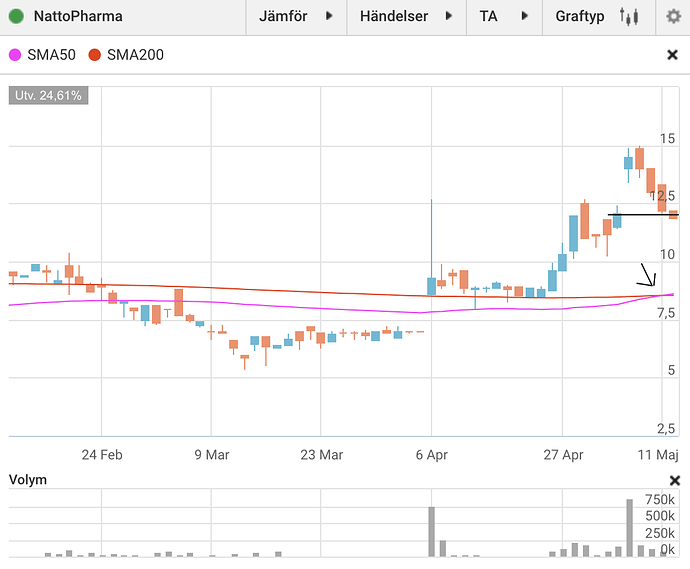Image resolution: width=690 pixels, height=569 pixels.
Task: Close the Volym panel
Action: click(675, 480)
